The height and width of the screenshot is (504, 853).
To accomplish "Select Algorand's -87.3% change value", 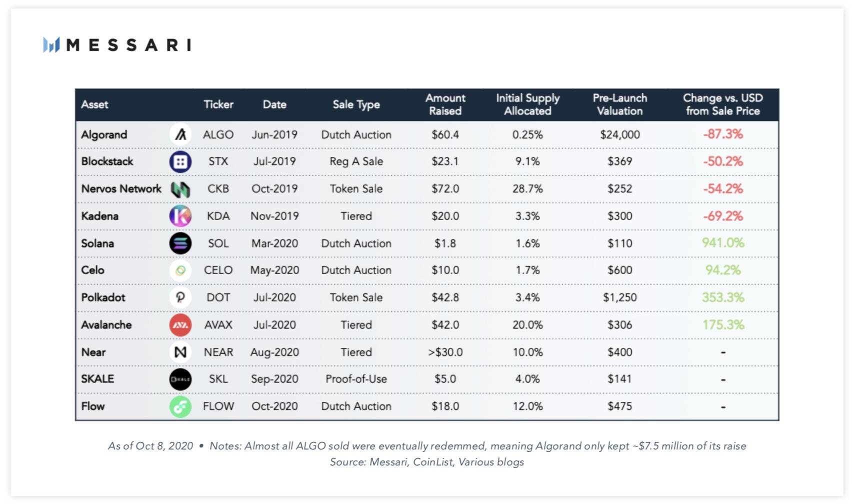I will (723, 134).
